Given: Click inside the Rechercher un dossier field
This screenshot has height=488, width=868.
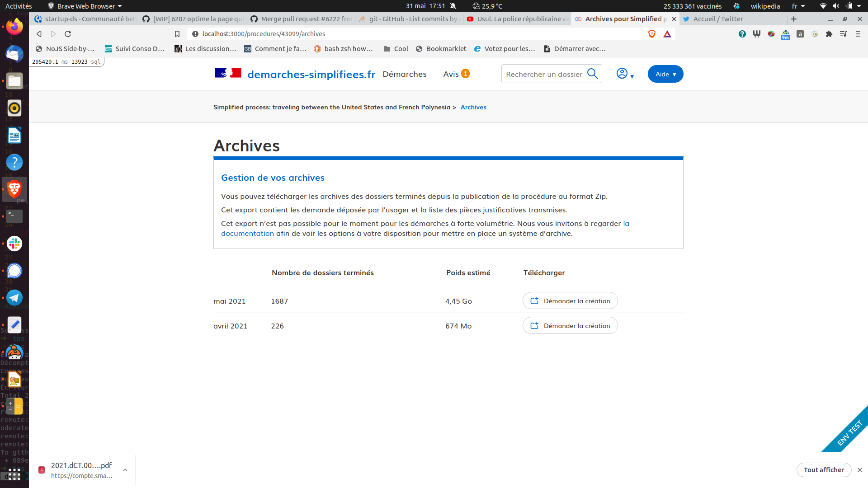Looking at the screenshot, I should coord(542,74).
